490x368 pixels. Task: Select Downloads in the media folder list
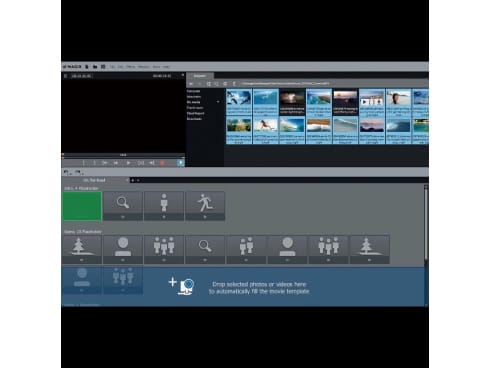pos(194,119)
